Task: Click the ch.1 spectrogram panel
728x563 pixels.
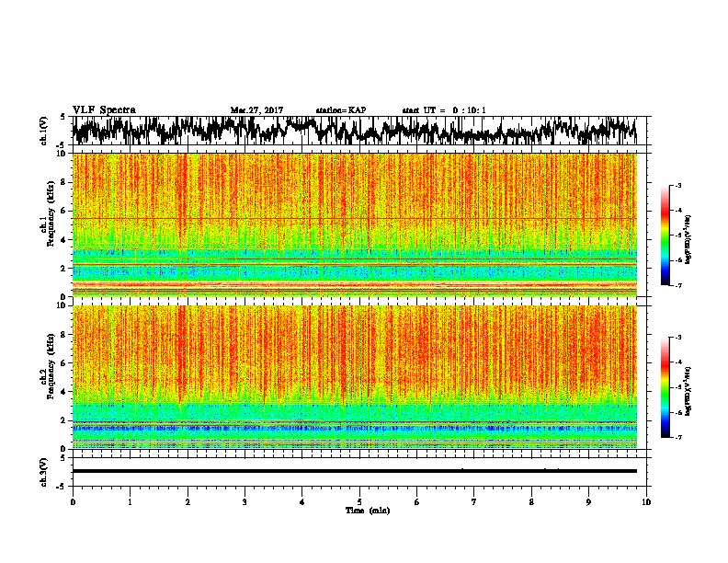Action: (355, 224)
